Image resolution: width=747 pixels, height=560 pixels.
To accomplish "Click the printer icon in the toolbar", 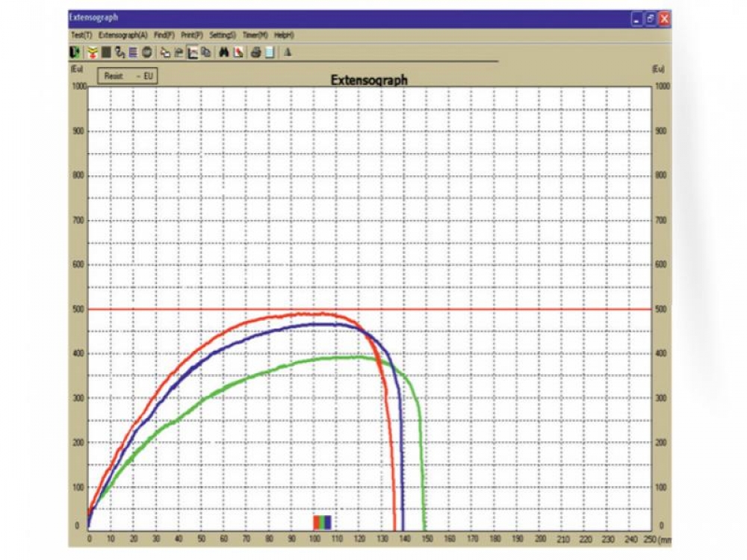I will click(x=256, y=52).
